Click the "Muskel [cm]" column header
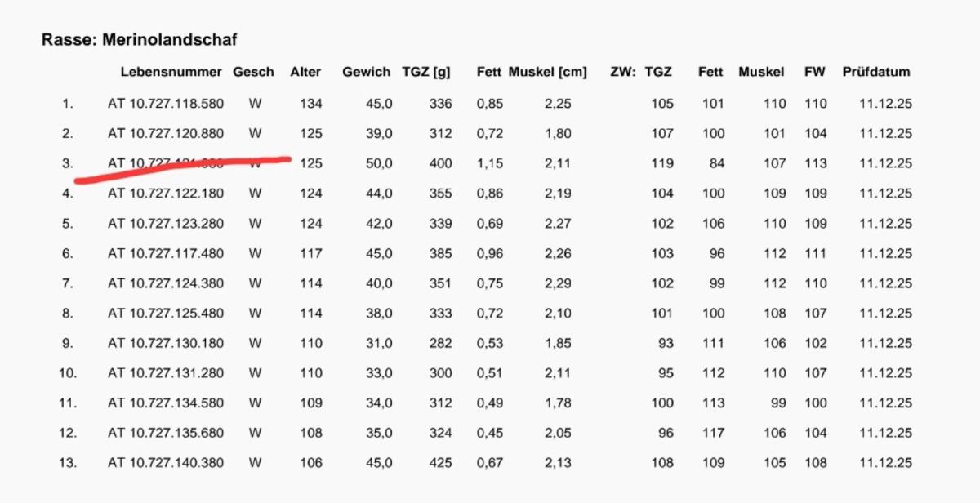 (547, 72)
